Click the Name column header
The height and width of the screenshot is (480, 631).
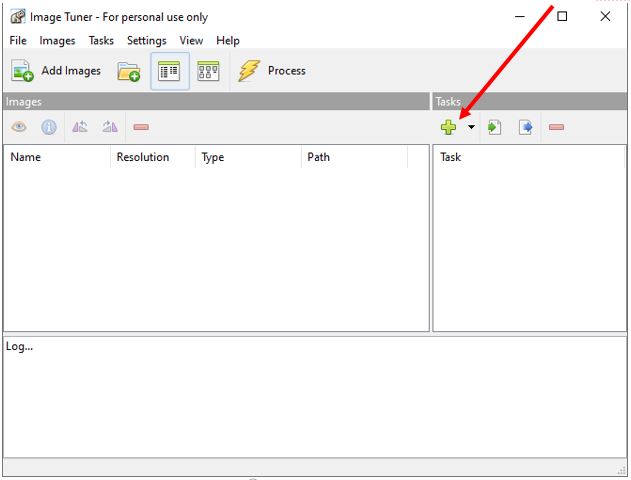[26, 157]
